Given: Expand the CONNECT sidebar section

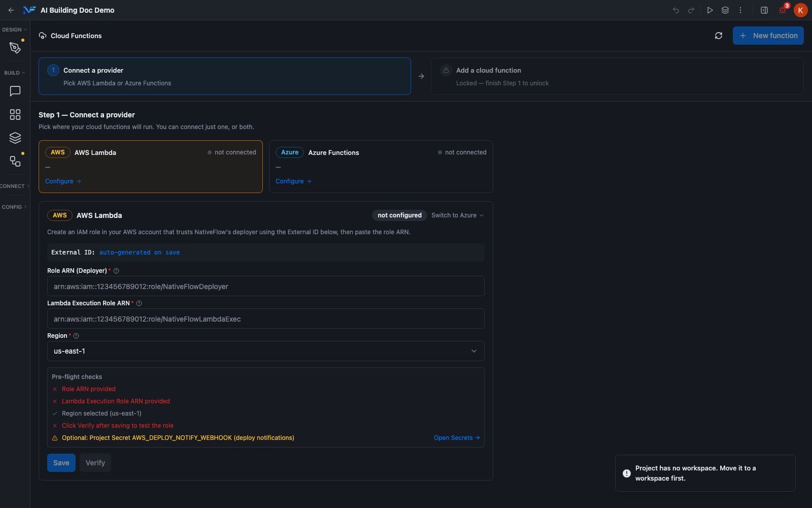Looking at the screenshot, I should pos(14,186).
